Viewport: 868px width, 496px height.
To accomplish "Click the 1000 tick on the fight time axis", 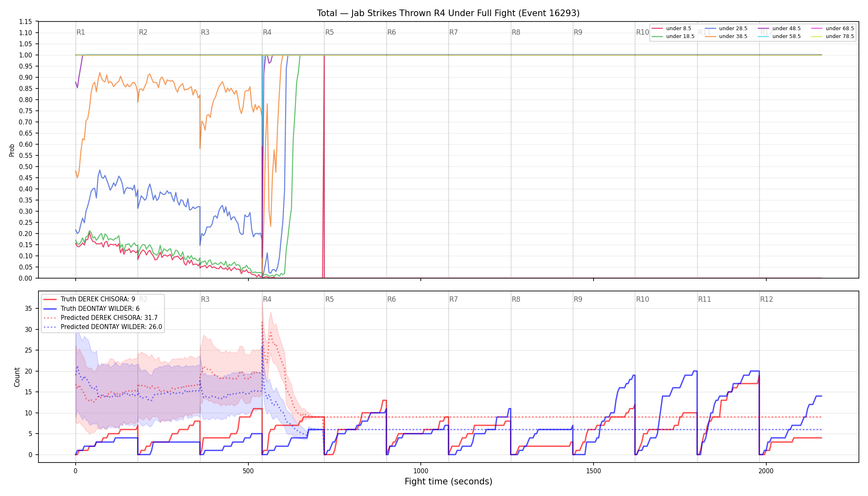I will 421,471.
